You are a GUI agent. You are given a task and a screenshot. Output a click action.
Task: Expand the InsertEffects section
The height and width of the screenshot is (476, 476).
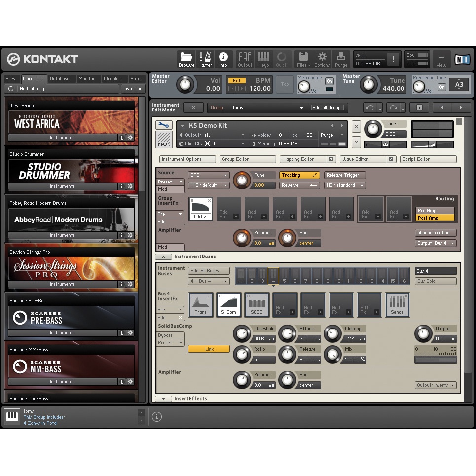[x=163, y=399]
